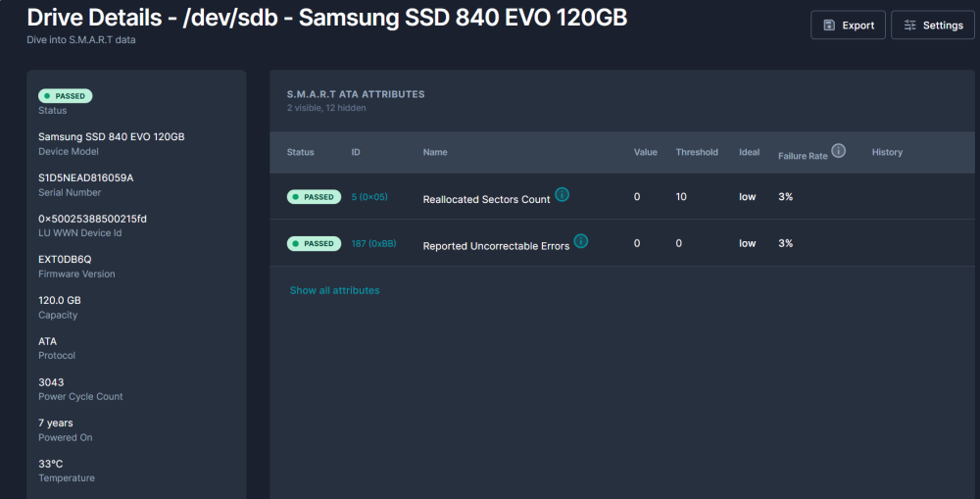This screenshot has height=499, width=980.
Task: Click attribute ID 5 (0x05) link
Action: click(x=369, y=196)
